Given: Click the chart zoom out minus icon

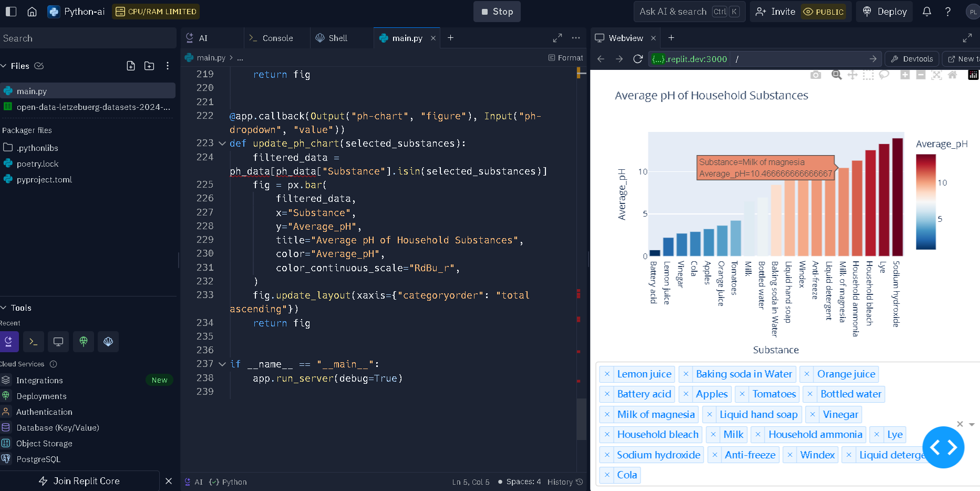Looking at the screenshot, I should point(921,75).
